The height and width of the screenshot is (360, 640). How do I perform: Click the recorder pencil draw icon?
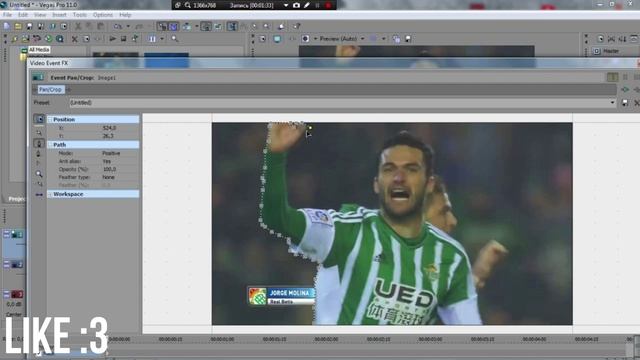click(307, 5)
